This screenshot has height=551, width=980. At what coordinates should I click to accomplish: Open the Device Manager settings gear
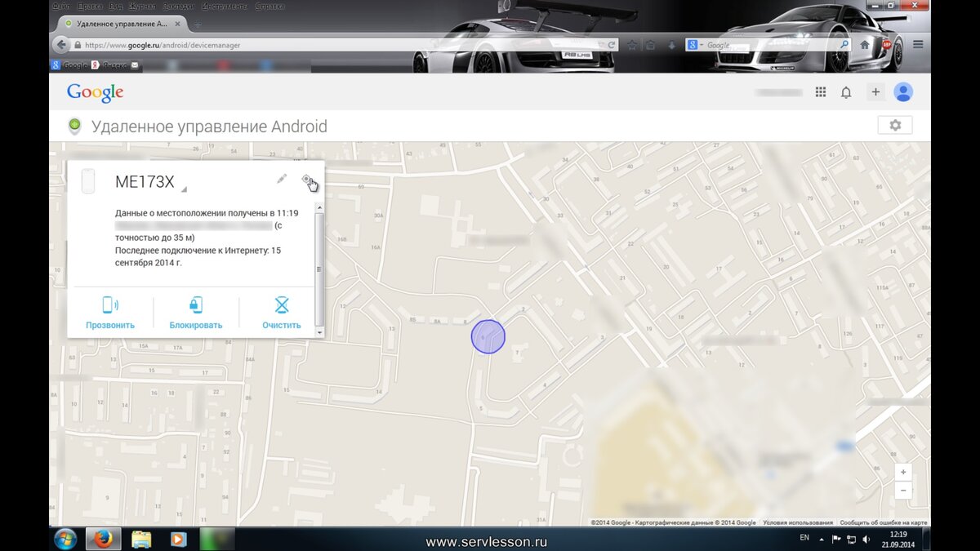pyautogui.click(x=895, y=126)
